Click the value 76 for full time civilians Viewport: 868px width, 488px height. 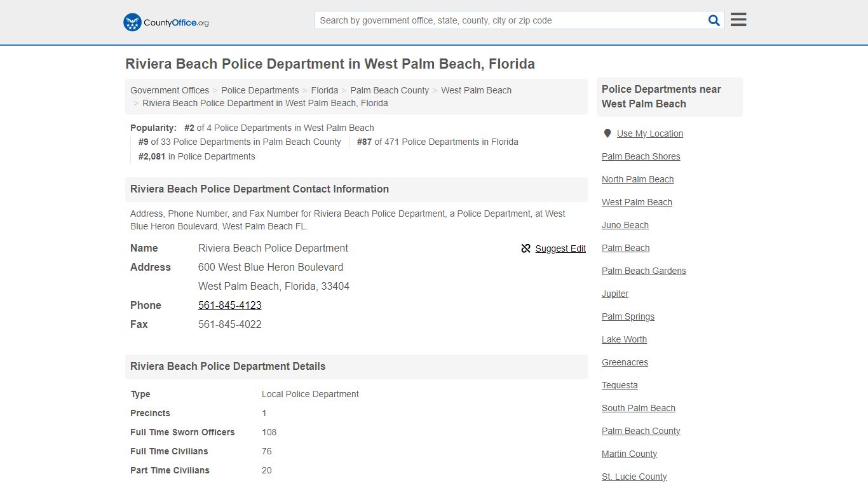pyautogui.click(x=266, y=451)
